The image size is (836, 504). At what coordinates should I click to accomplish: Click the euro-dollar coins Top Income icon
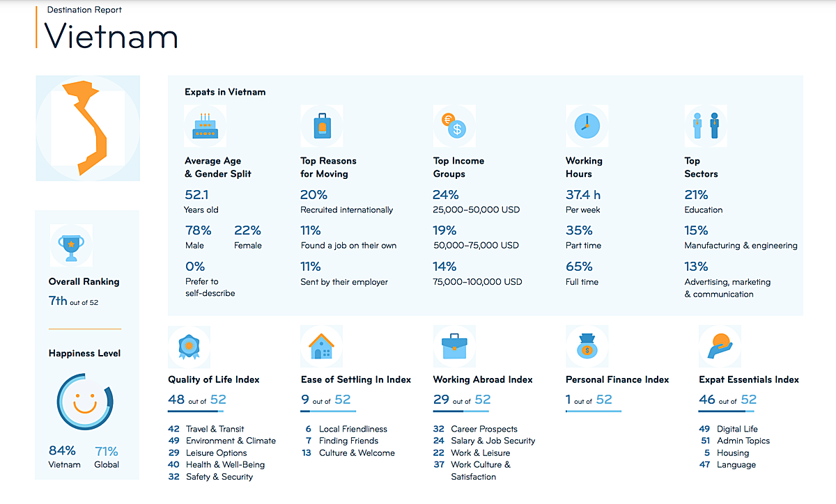(x=454, y=127)
